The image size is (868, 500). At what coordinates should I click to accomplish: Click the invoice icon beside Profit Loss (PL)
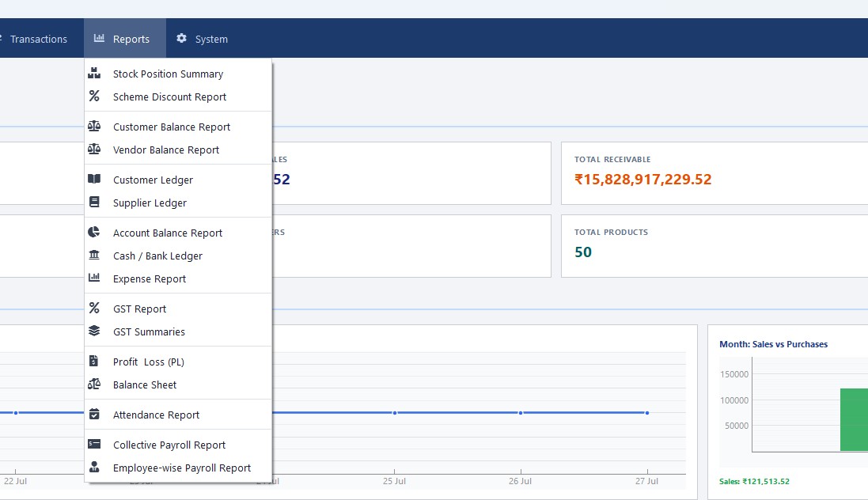(93, 361)
